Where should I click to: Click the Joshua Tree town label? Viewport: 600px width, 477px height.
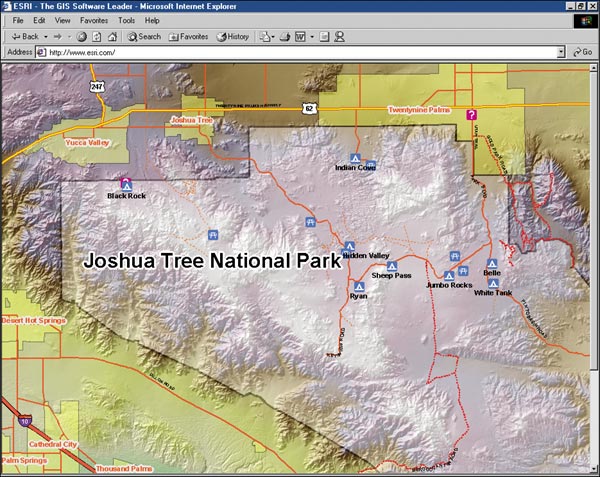[192, 120]
